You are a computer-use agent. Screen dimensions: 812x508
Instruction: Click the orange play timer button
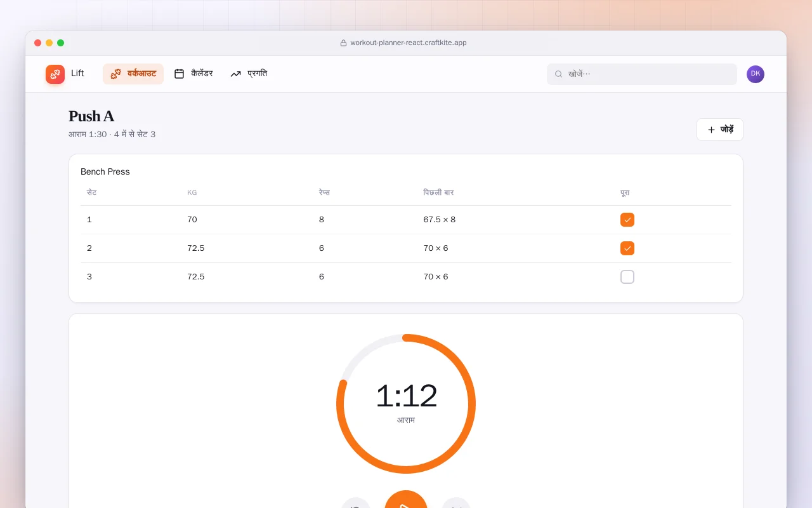point(406,500)
